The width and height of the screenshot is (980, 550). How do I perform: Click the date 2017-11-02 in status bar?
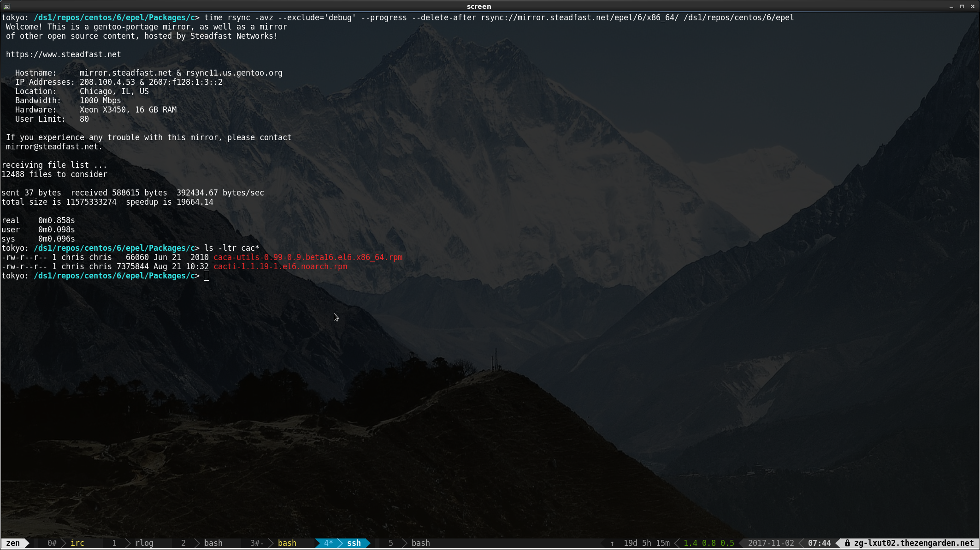pyautogui.click(x=771, y=543)
